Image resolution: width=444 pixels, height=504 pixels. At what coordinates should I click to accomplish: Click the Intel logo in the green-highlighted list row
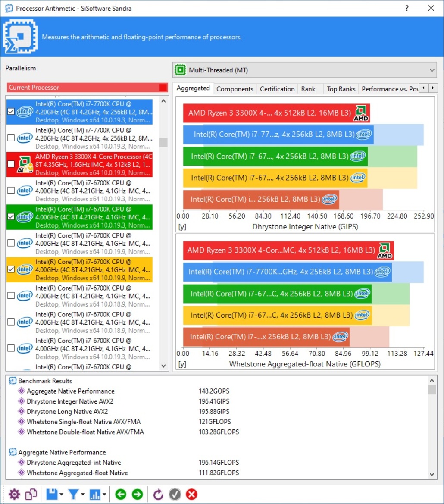[x=25, y=217]
